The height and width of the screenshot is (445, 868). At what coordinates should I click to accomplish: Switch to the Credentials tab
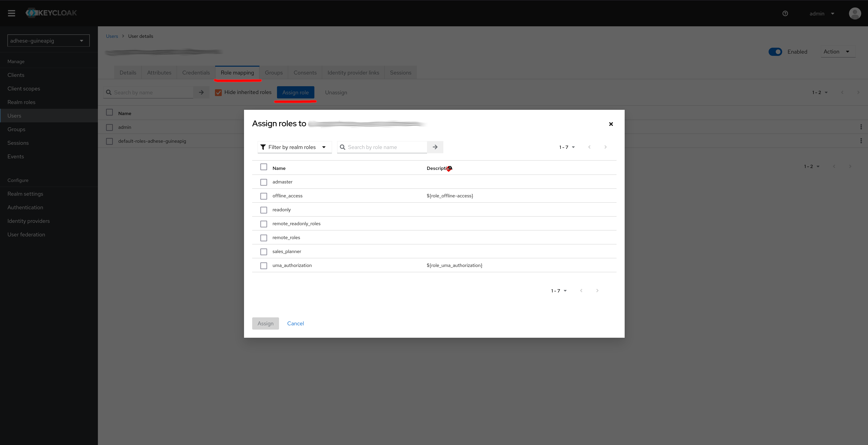point(196,73)
